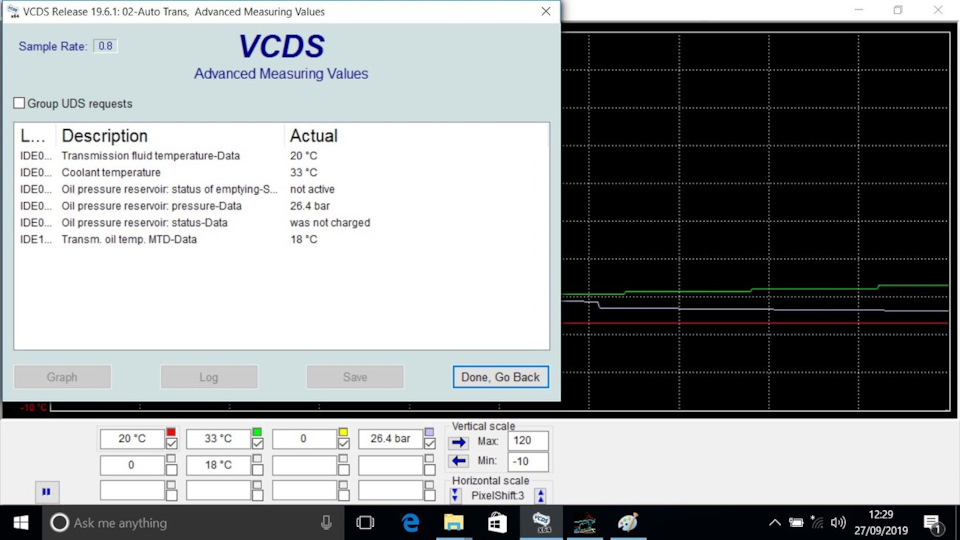Decrease PixelShift with the double down arrows

[455, 495]
